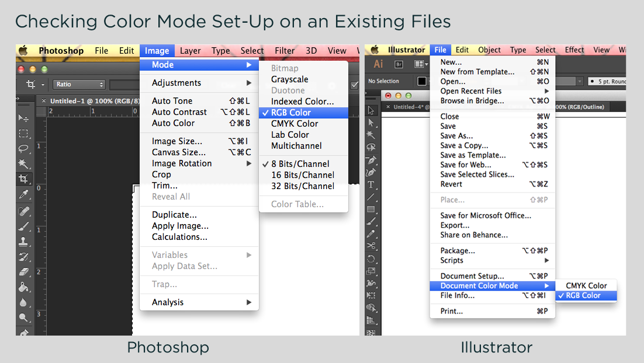Open the Layer menu in Photoshop
This screenshot has height=363, width=644.
click(x=190, y=50)
